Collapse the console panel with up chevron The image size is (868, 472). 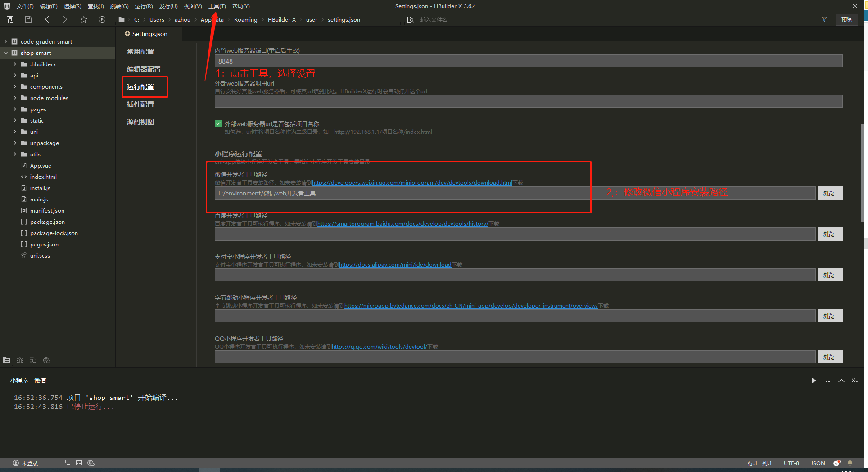841,381
